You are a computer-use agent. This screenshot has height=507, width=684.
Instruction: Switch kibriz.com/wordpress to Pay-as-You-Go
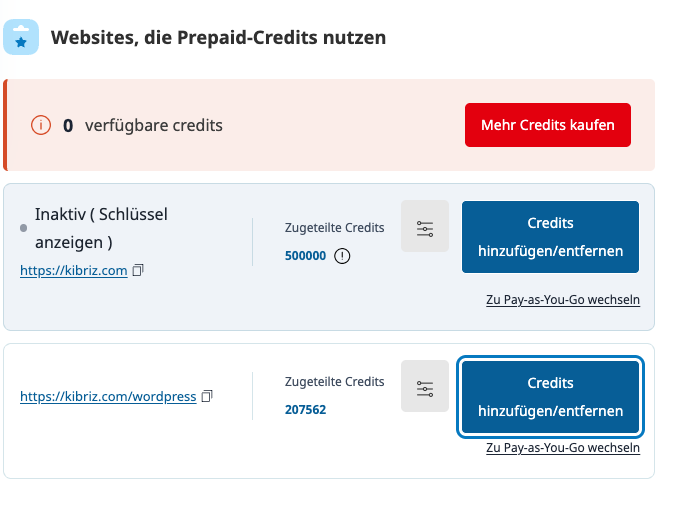click(562, 448)
